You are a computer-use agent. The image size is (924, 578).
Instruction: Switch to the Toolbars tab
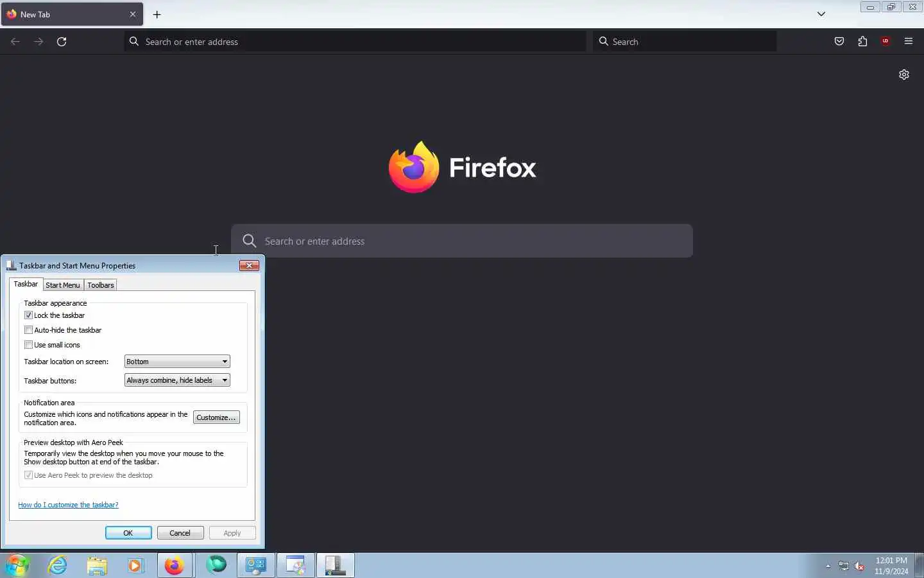point(101,285)
